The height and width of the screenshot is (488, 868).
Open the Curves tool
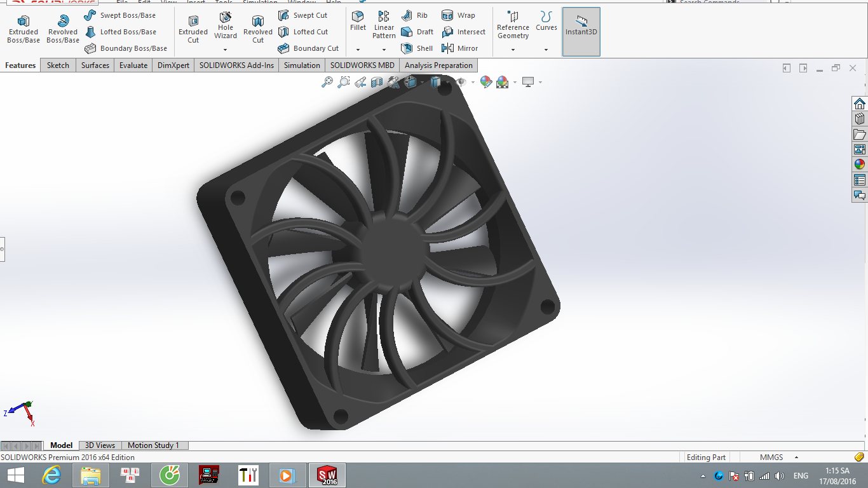click(546, 21)
